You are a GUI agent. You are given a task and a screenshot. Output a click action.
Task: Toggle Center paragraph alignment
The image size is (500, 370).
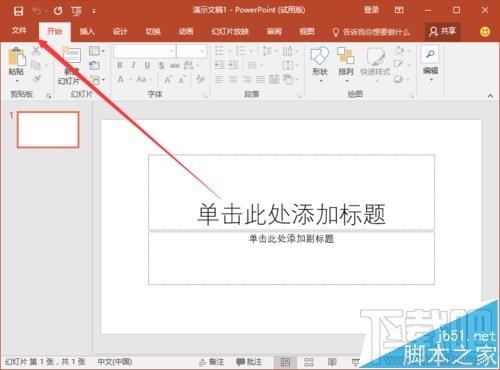point(233,80)
